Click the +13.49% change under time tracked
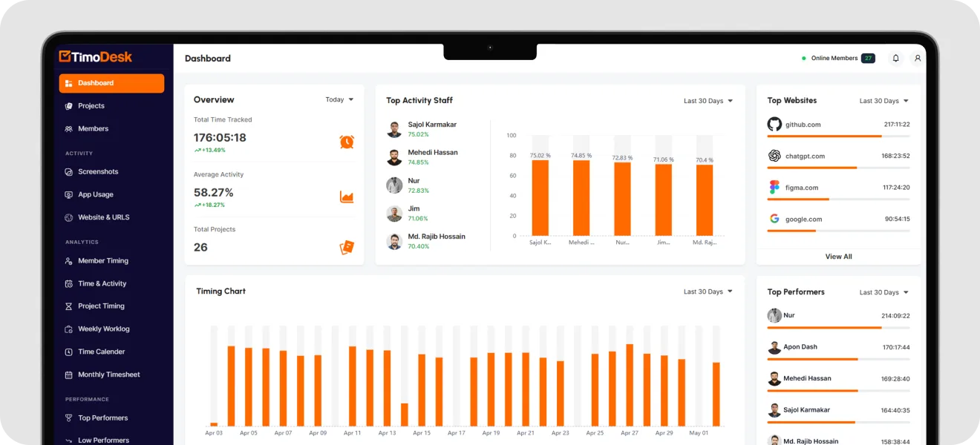The image size is (980, 445). [x=209, y=150]
